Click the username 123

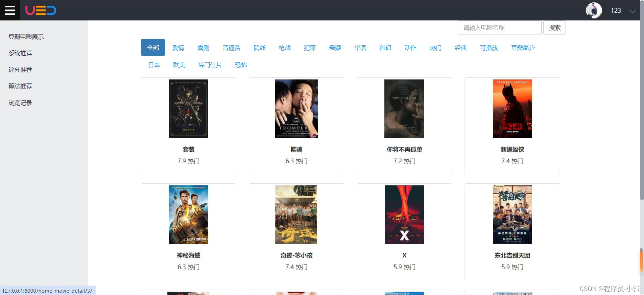[616, 10]
